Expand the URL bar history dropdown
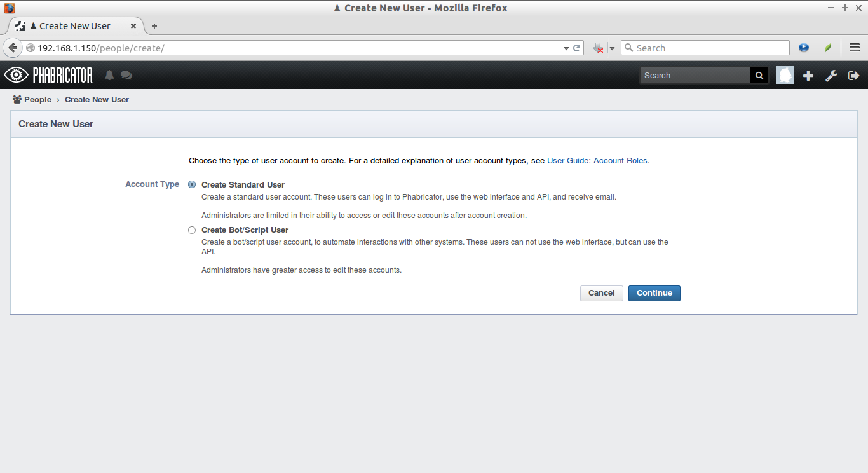 (x=566, y=48)
